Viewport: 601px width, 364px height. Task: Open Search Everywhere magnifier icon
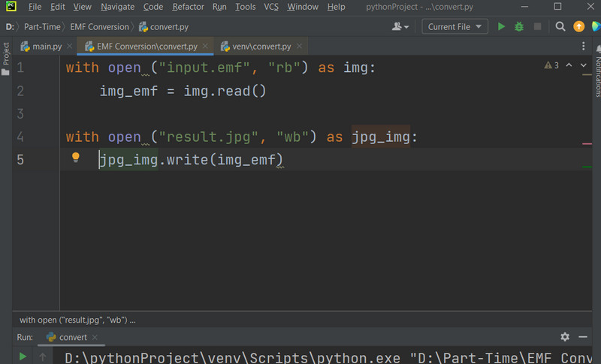coord(560,26)
